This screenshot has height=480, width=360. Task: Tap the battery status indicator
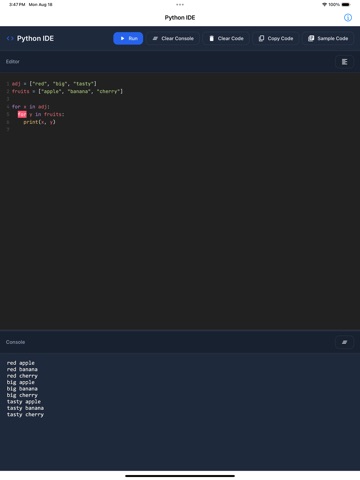[x=346, y=5]
